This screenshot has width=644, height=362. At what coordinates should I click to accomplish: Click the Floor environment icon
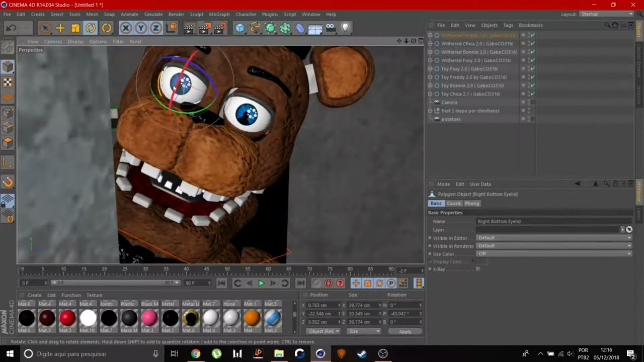(x=315, y=28)
